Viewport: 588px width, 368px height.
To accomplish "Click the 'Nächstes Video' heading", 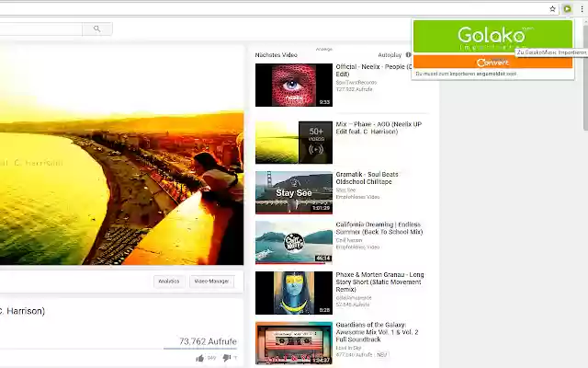I will click(276, 55).
